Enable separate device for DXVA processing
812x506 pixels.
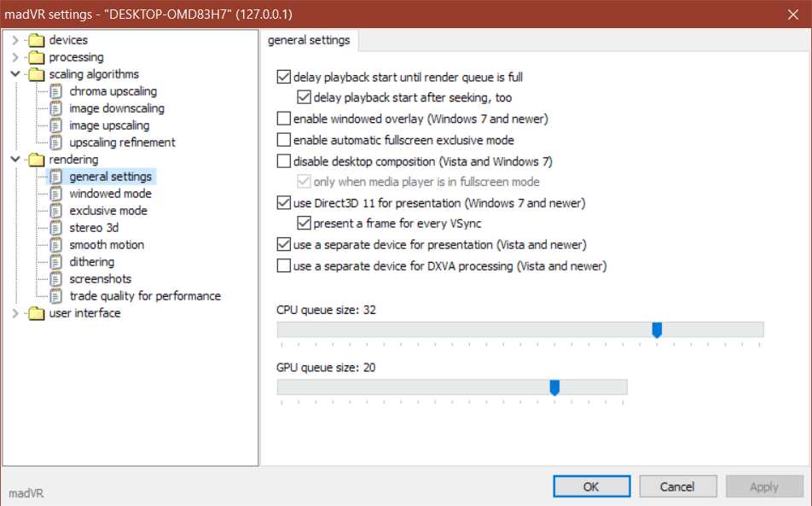pos(284,266)
